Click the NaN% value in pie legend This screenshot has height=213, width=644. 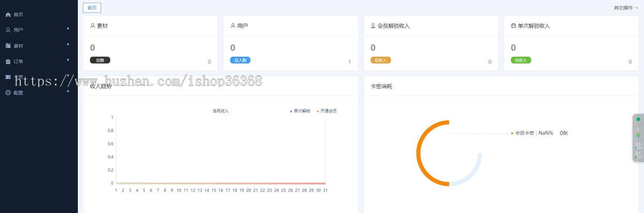pos(546,133)
